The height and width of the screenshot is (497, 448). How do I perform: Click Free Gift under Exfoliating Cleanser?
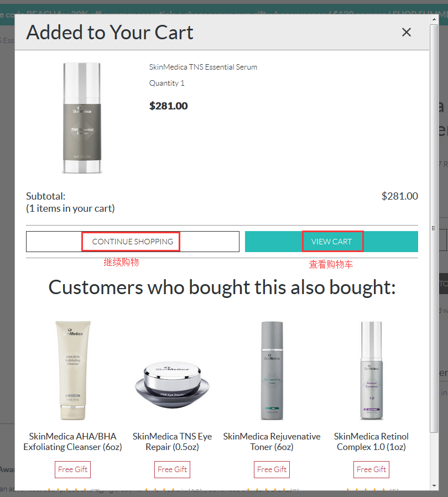pyautogui.click(x=72, y=469)
